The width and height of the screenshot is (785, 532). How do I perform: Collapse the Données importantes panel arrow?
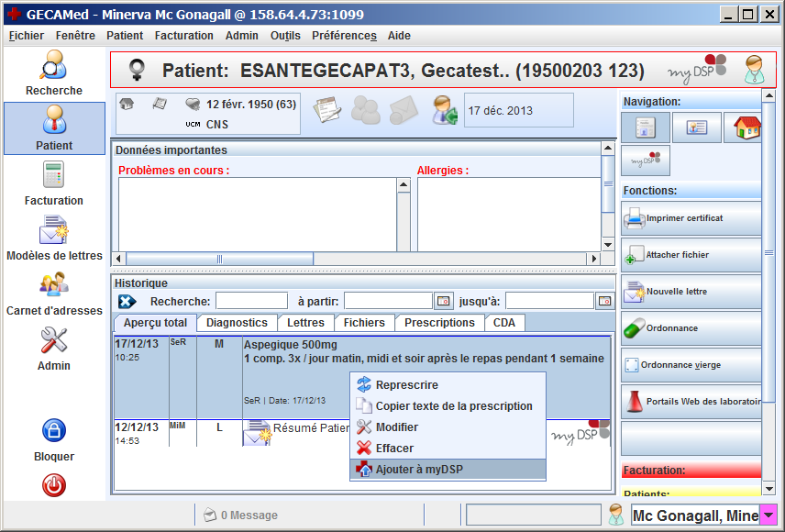(x=607, y=148)
